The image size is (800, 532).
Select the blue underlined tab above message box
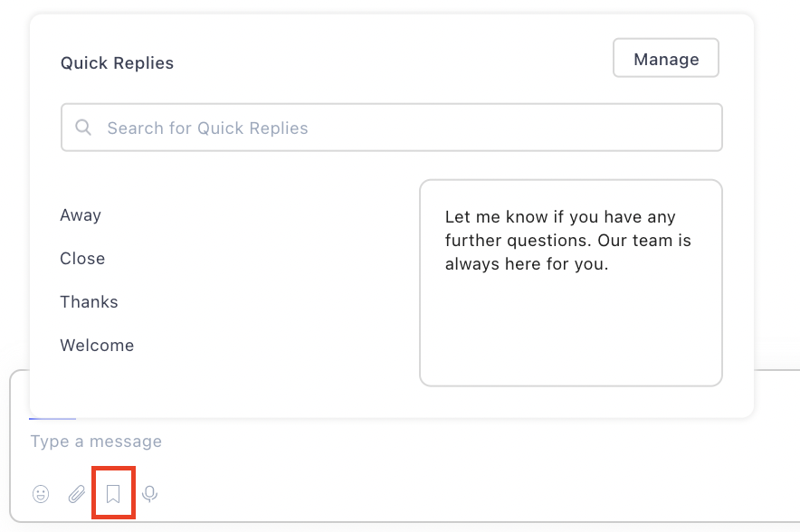[52, 419]
